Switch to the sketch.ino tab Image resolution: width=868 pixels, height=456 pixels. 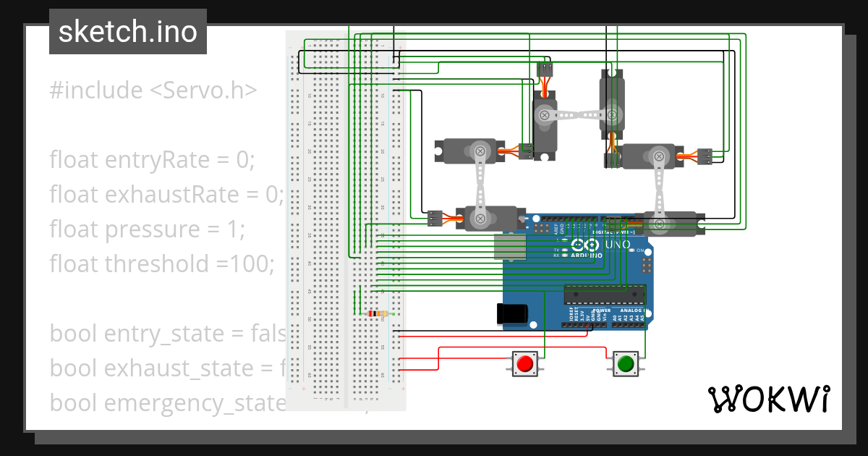tap(127, 32)
